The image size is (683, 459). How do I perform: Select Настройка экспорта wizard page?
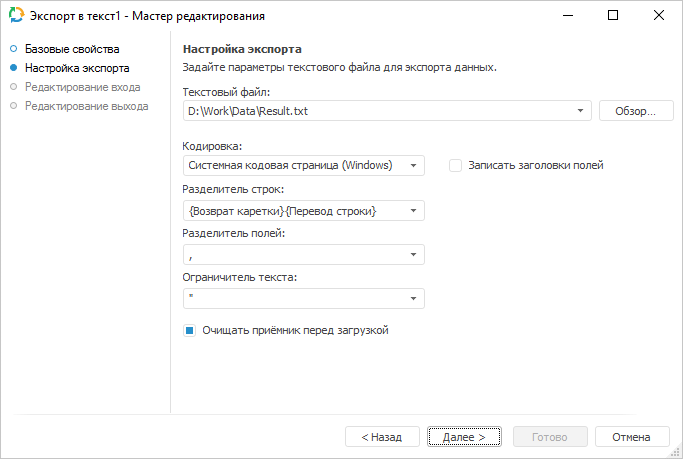77,68
